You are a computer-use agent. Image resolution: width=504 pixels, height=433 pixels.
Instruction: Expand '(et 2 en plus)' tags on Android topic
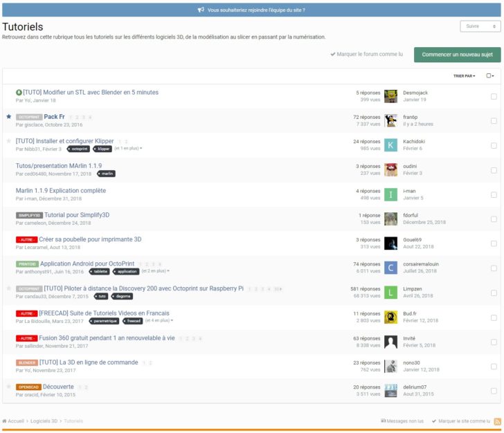pos(156,271)
